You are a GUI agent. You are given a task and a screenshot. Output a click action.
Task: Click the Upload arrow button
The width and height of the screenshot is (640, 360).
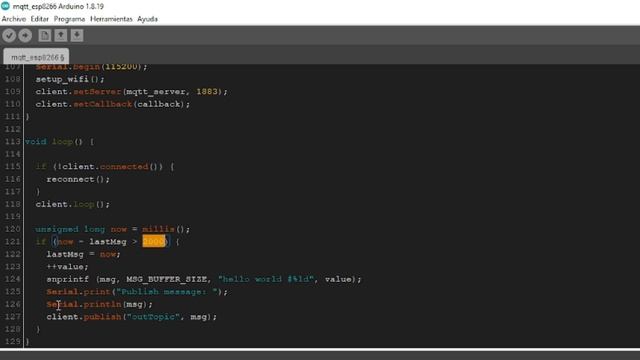tap(25, 36)
